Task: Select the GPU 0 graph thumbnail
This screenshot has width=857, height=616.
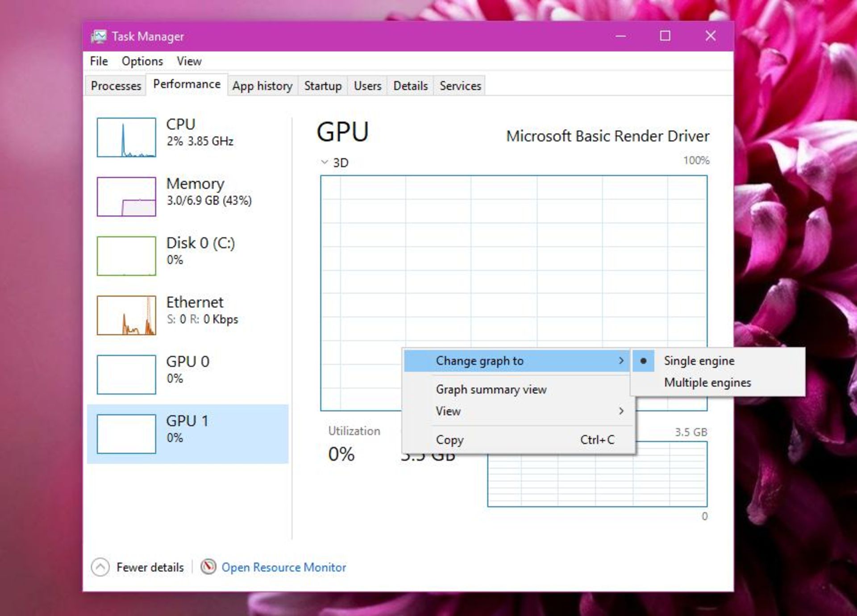Action: coord(126,375)
